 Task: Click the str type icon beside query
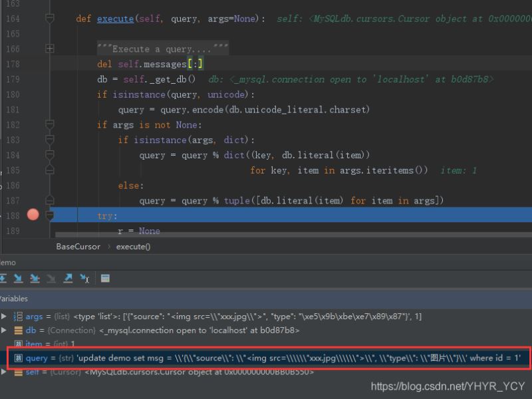(19, 358)
